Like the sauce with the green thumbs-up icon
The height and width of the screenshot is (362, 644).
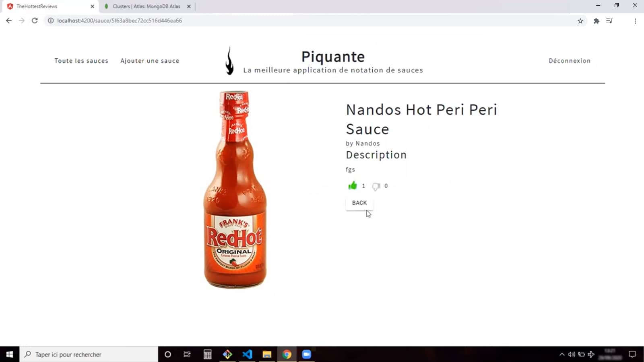353,185
